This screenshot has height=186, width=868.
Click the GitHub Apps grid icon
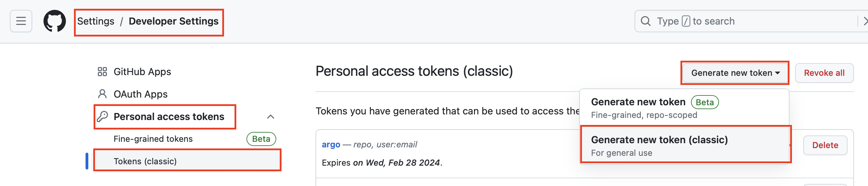pos(102,72)
